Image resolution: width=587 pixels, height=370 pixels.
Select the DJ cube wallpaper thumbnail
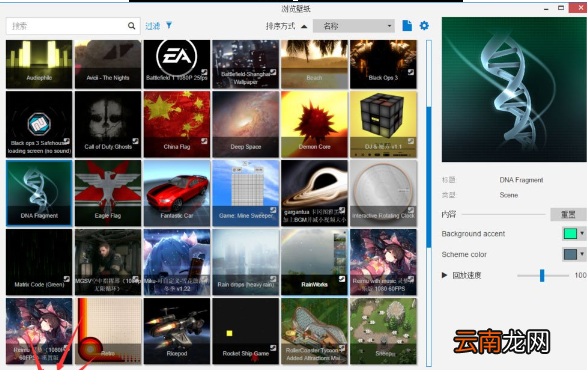pos(383,124)
